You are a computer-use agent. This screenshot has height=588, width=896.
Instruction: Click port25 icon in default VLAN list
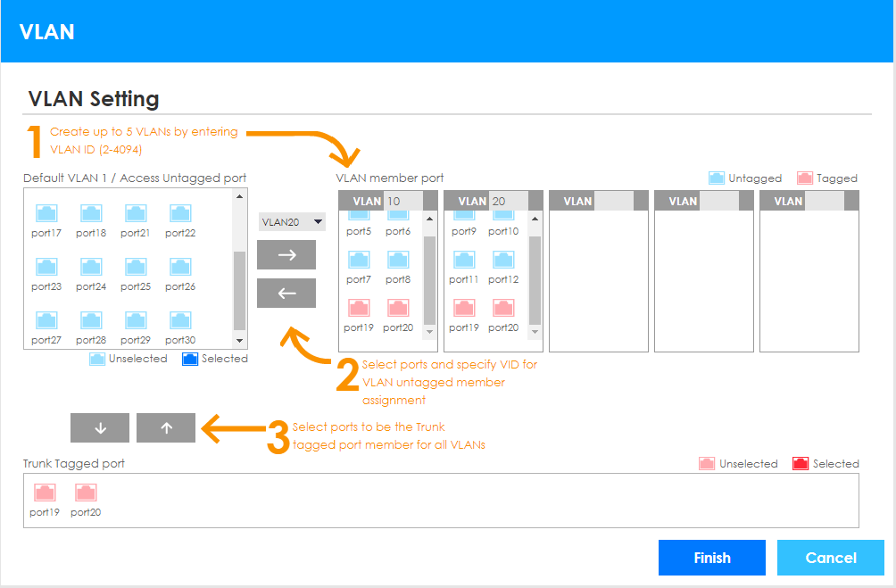coord(136,268)
